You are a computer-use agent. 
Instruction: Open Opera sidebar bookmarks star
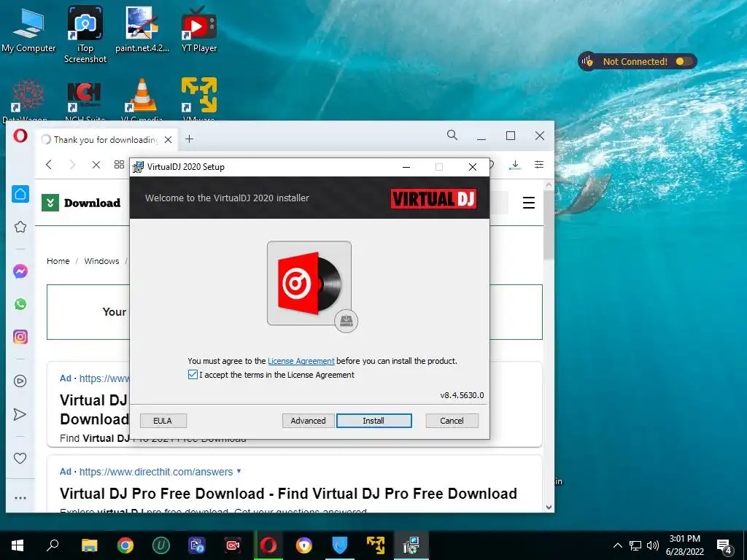tap(20, 227)
